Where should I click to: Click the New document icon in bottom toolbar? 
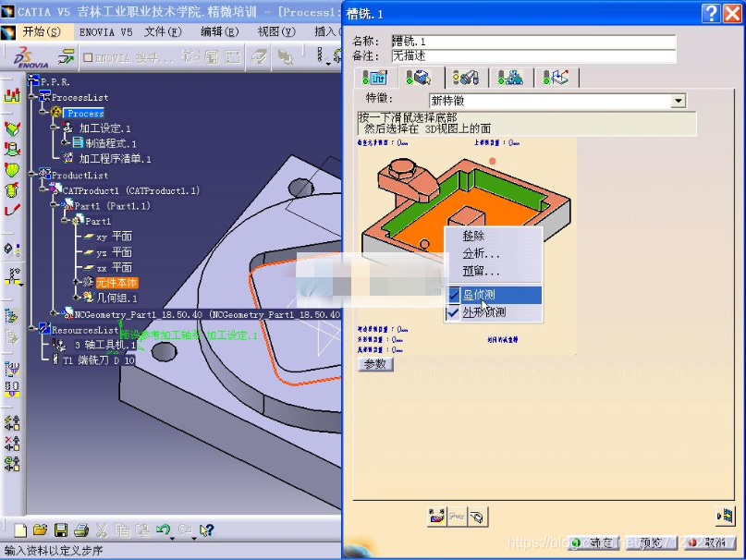pos(20,530)
